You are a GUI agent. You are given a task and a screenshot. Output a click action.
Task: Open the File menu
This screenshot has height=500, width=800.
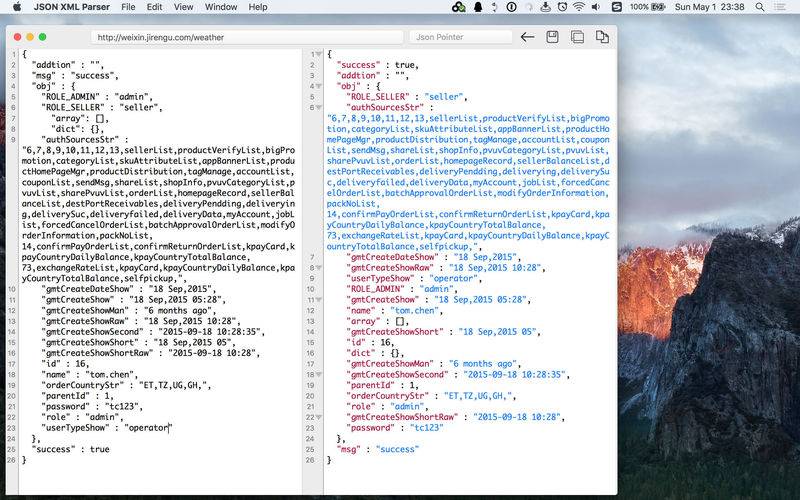pos(128,7)
